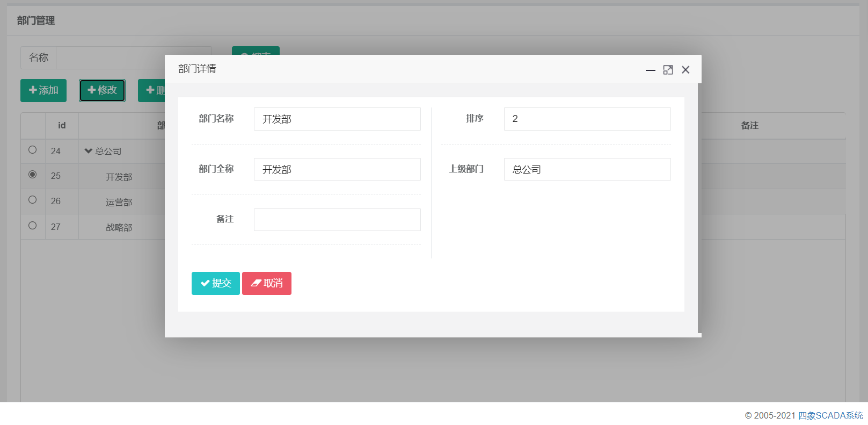The height and width of the screenshot is (425, 868).
Task: Click the empty 备注 remark field
Action: click(x=337, y=220)
